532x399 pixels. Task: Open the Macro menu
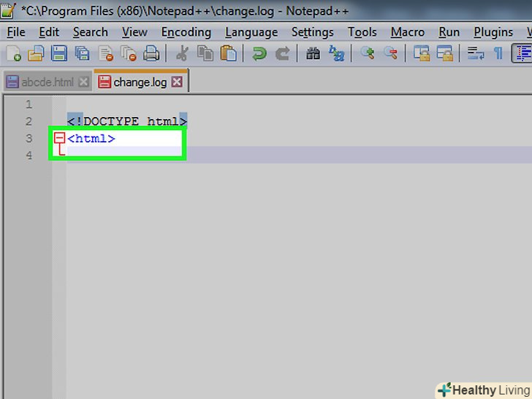[x=408, y=32]
